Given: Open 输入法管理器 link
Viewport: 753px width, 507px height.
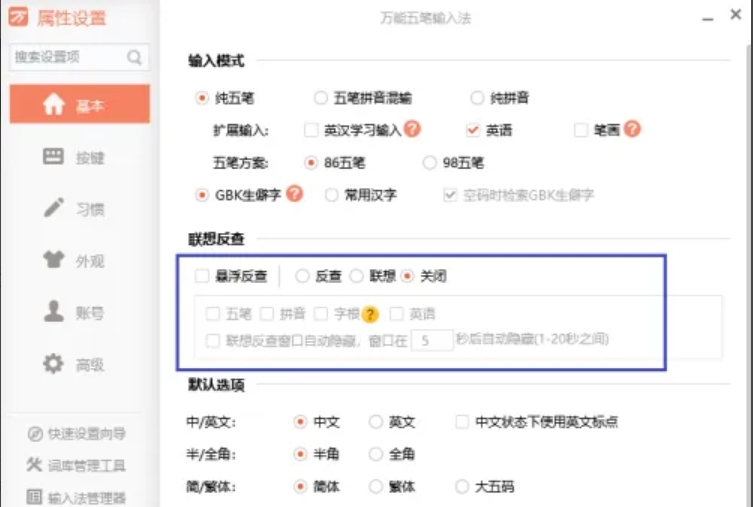Looking at the screenshot, I should click(77, 497).
